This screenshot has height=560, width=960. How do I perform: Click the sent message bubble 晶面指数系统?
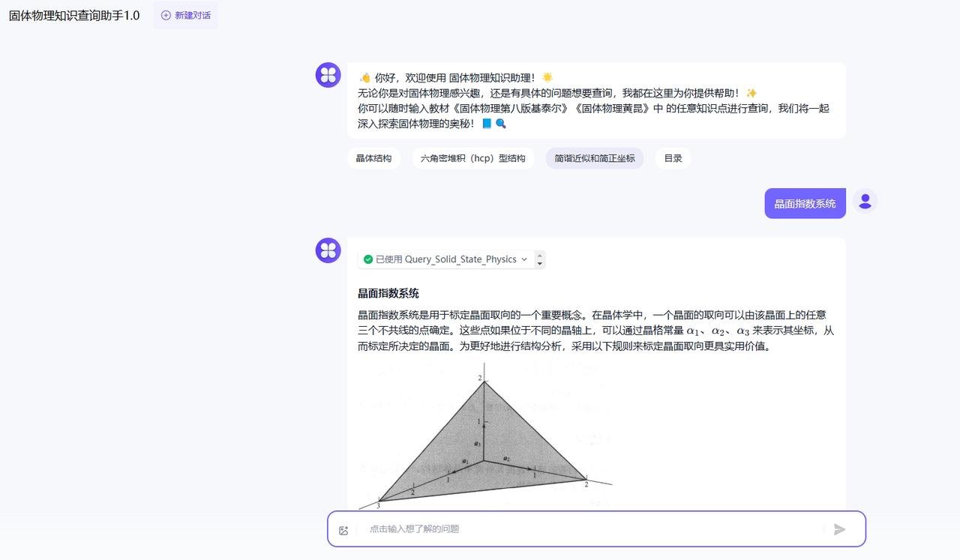tap(805, 203)
